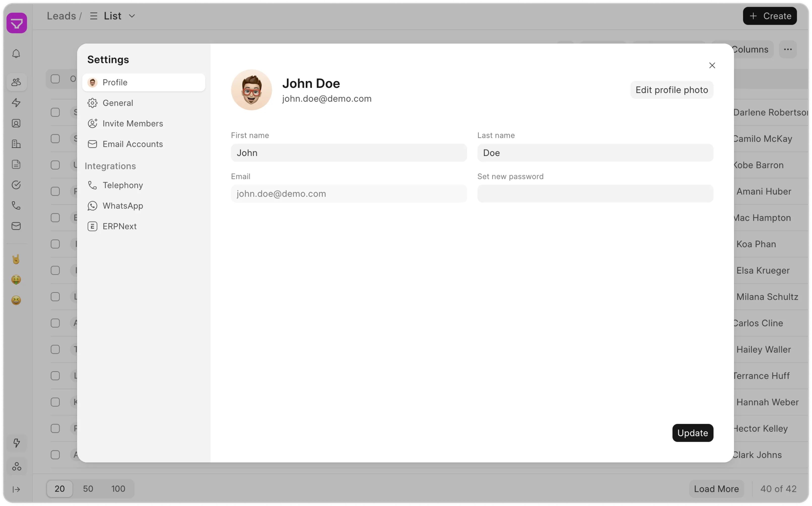
Task: Open the Organizations building icon
Action: pyautogui.click(x=16, y=144)
